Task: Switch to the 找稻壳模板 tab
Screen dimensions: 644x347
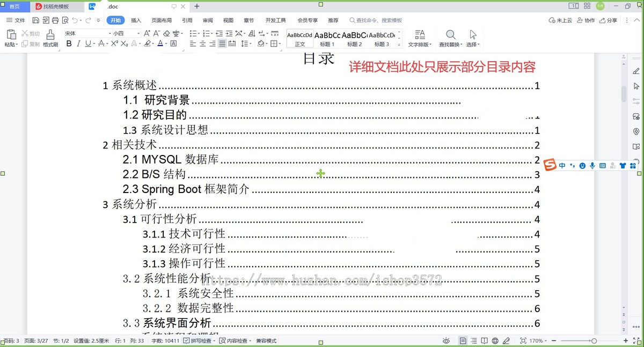Action: click(56, 6)
